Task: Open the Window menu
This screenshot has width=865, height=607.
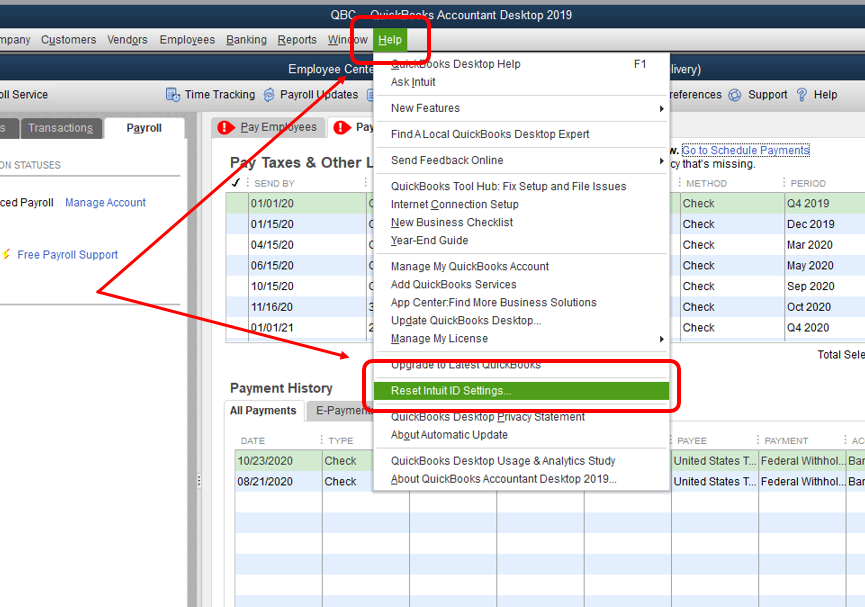Action: [x=348, y=40]
